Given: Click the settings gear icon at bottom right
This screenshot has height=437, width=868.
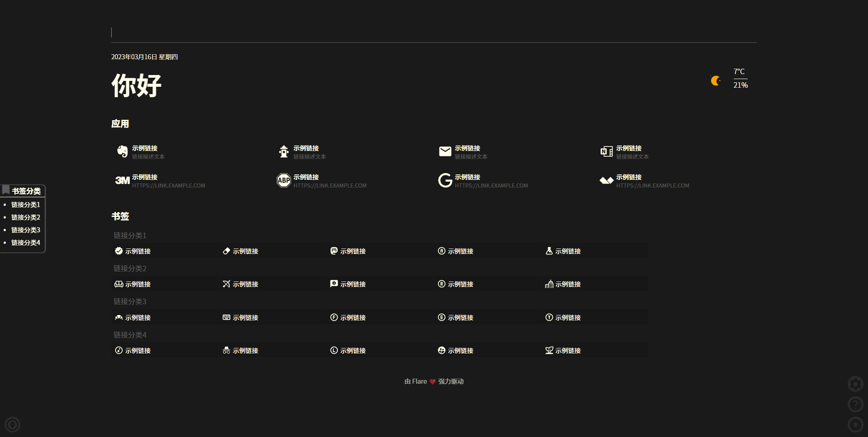Looking at the screenshot, I should pos(855,384).
